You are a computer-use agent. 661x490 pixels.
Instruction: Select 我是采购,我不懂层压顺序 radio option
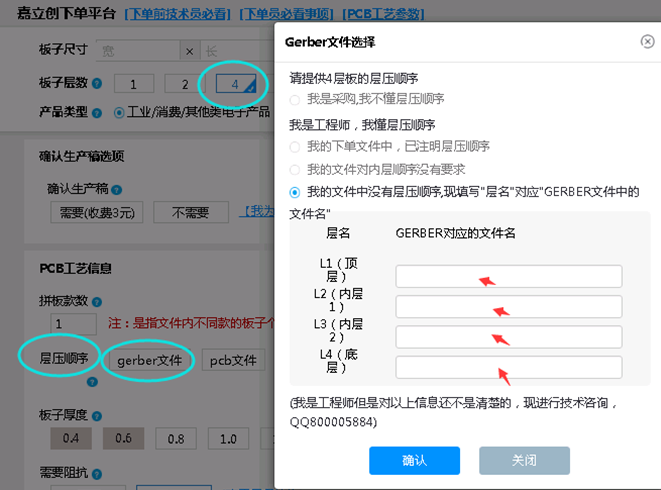click(x=294, y=99)
